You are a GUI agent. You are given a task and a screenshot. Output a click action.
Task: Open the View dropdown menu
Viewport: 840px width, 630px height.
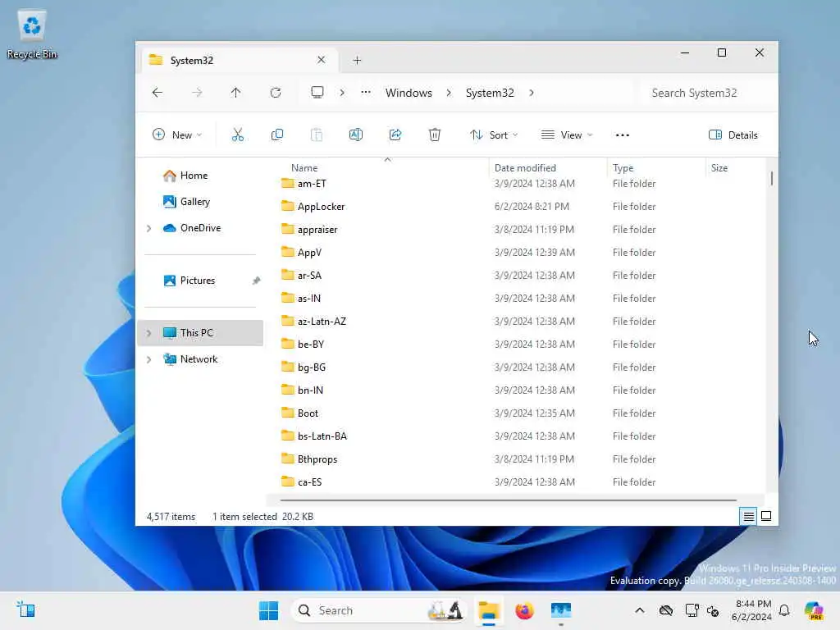pyautogui.click(x=567, y=135)
